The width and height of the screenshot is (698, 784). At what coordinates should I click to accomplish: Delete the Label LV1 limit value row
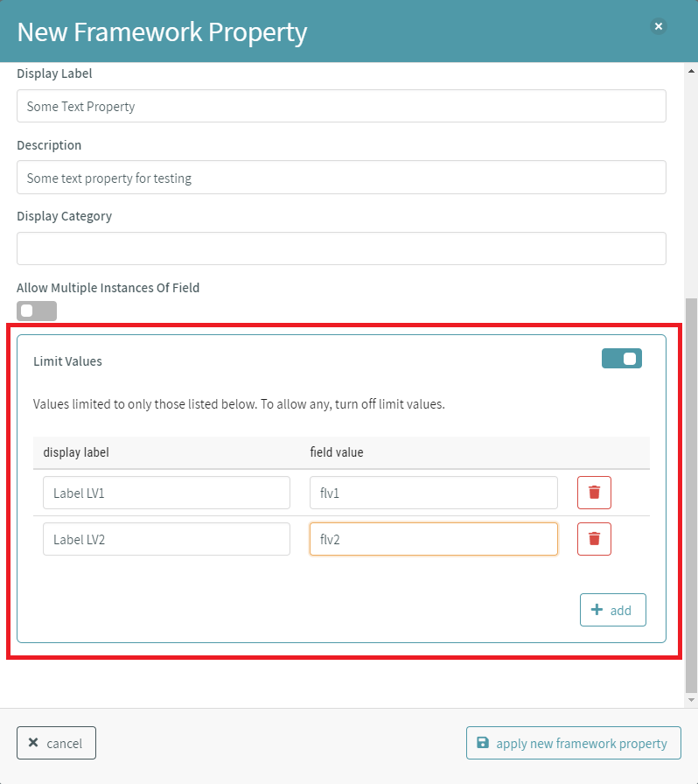click(594, 493)
